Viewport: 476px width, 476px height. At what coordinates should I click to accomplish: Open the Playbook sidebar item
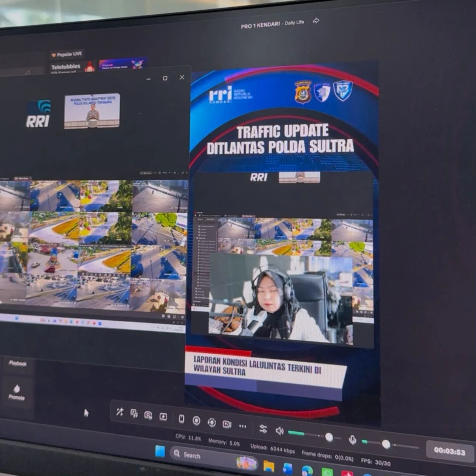point(17,363)
